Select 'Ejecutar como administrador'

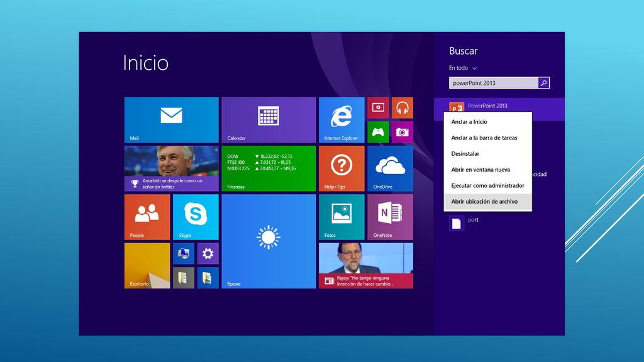(x=488, y=185)
